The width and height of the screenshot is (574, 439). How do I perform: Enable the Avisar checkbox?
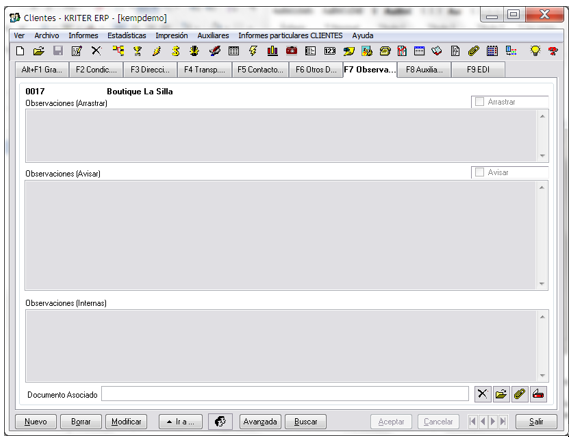479,172
